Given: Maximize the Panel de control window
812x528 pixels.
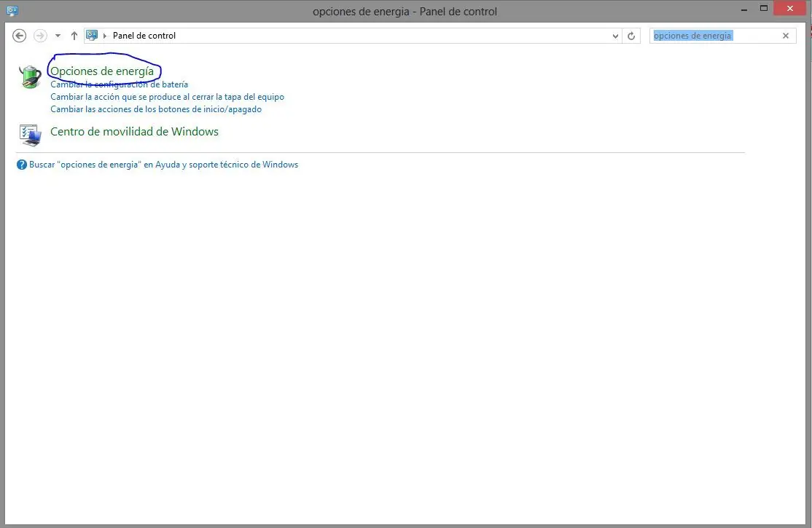Looking at the screenshot, I should (763, 8).
